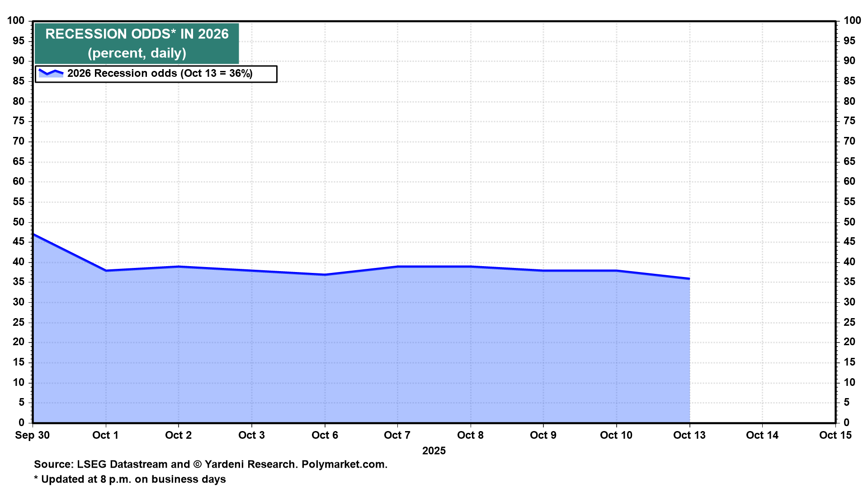Click the 2025 year label below axis
Viewport: 868px width, 488px height.
pyautogui.click(x=434, y=451)
